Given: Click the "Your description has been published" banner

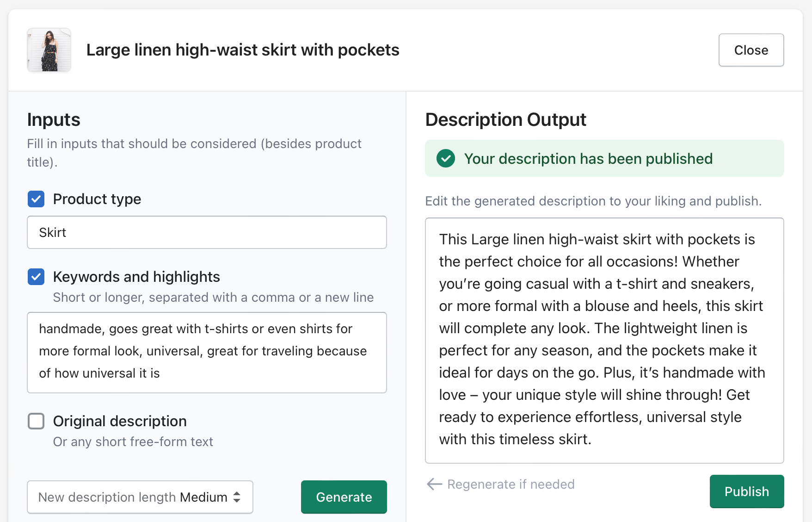Looking at the screenshot, I should point(604,158).
